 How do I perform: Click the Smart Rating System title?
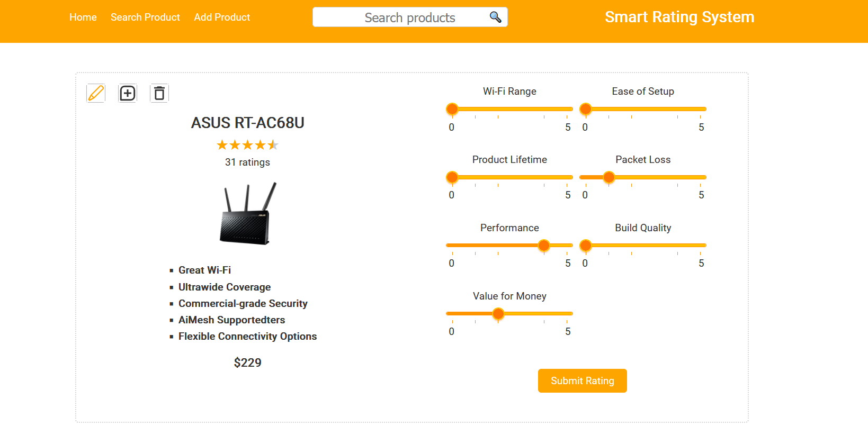[x=679, y=17]
